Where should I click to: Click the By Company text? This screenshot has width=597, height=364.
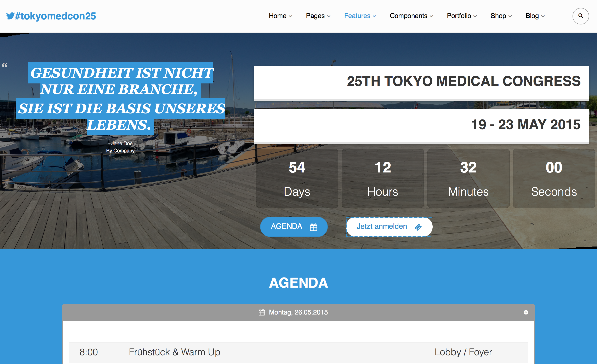(x=120, y=151)
